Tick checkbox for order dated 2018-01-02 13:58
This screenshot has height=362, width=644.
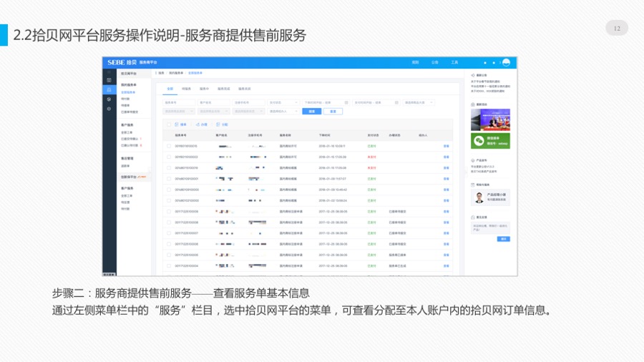(169, 201)
